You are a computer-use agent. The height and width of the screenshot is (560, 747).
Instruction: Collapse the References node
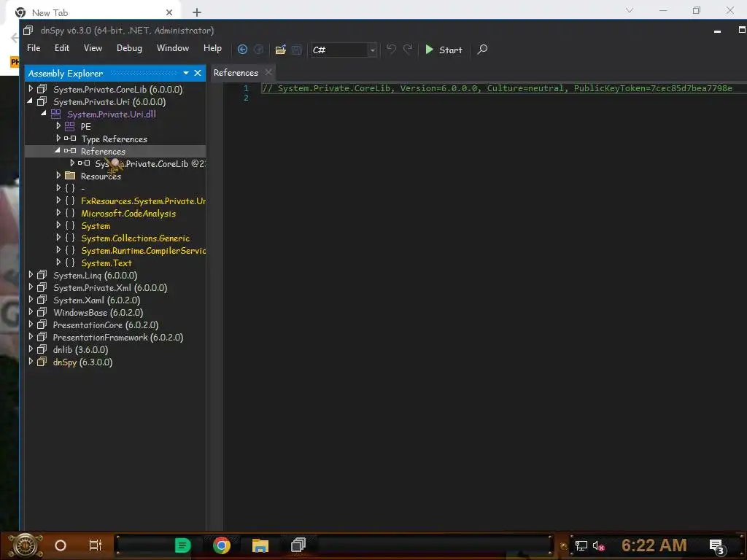(58, 150)
